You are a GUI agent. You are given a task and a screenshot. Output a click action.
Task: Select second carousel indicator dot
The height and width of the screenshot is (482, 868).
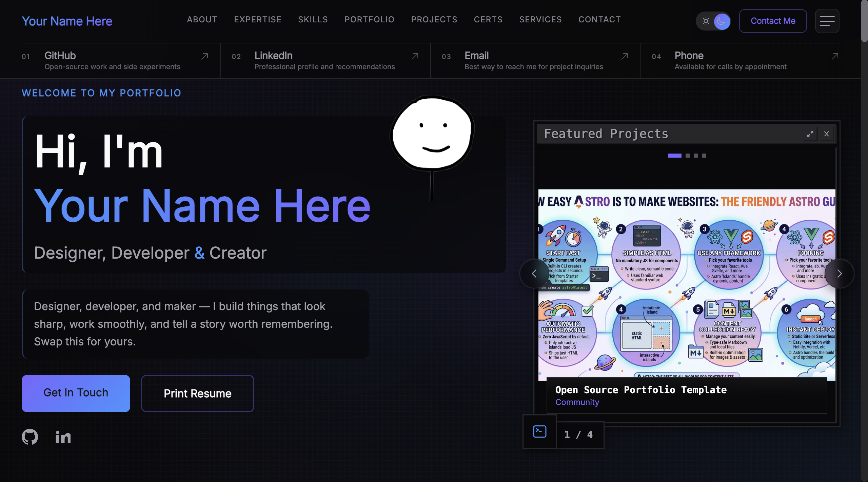coord(688,156)
